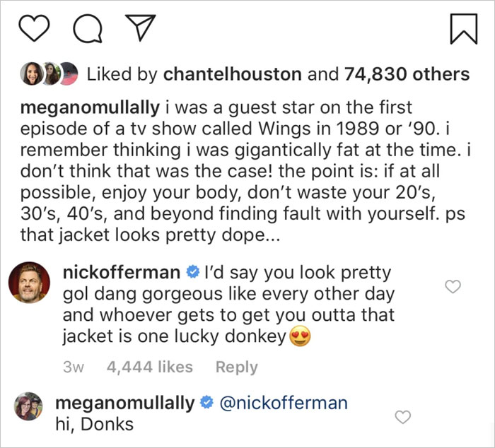
Task: Reply to nickofferman's comment
Action: click(x=236, y=367)
